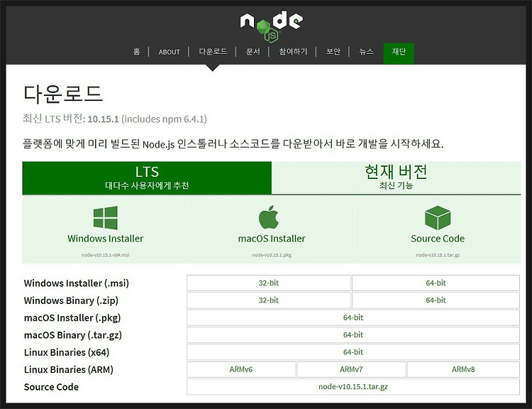The image size is (532, 409).
Task: Download 32-bit Windows Binary (.zip)
Action: (268, 300)
